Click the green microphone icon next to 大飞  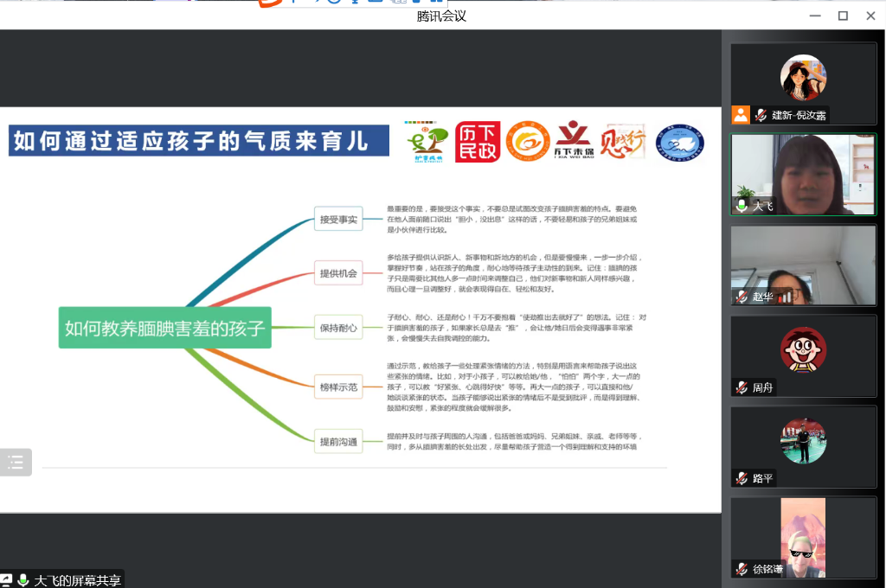(742, 206)
